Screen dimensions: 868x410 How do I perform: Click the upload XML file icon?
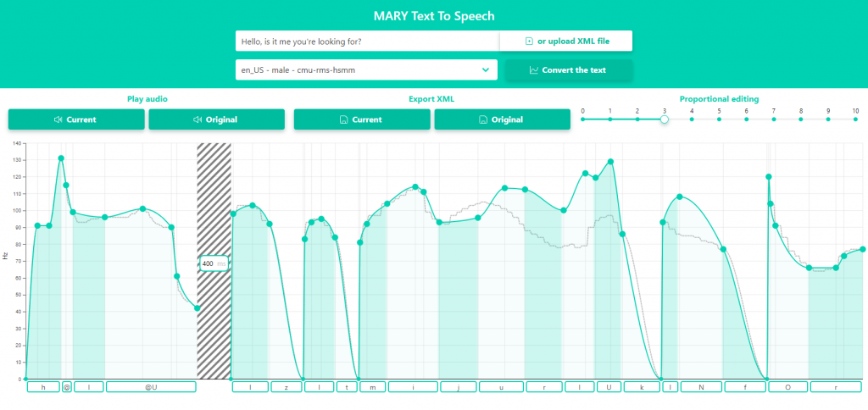pos(530,42)
